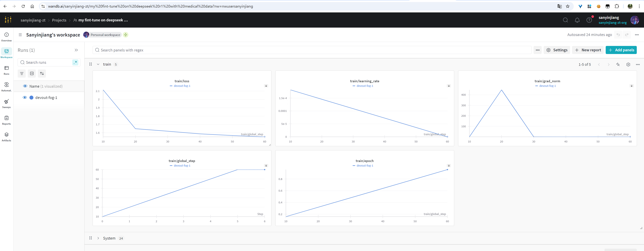The width and height of the screenshot is (644, 251).
Task: Open the Automations sidebar icon
Action: coord(7,86)
